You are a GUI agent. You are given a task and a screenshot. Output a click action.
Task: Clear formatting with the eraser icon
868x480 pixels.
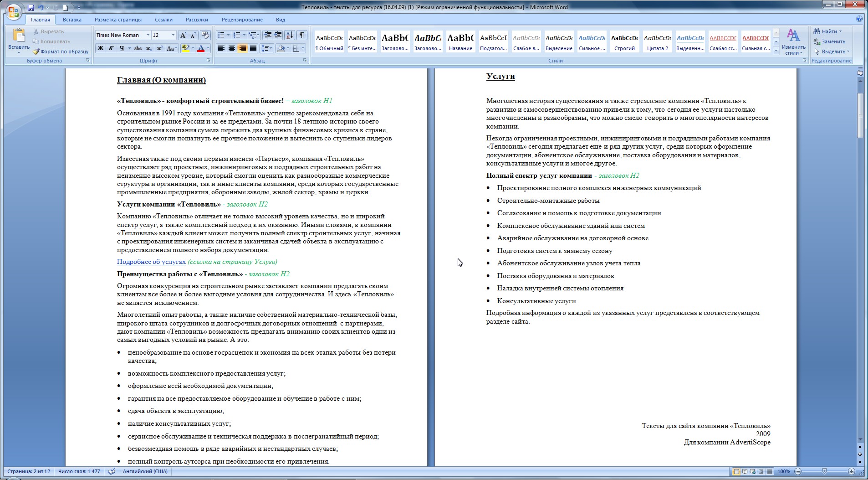pos(205,35)
